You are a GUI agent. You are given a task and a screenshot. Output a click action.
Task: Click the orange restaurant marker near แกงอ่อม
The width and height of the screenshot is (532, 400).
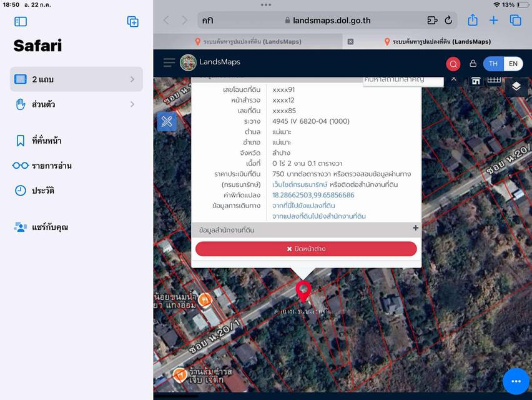pos(205,300)
